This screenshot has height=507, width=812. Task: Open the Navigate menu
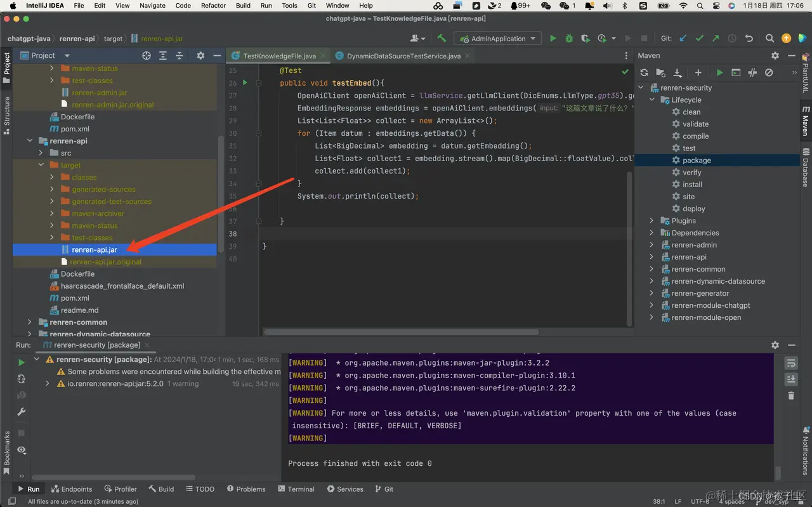(x=152, y=6)
